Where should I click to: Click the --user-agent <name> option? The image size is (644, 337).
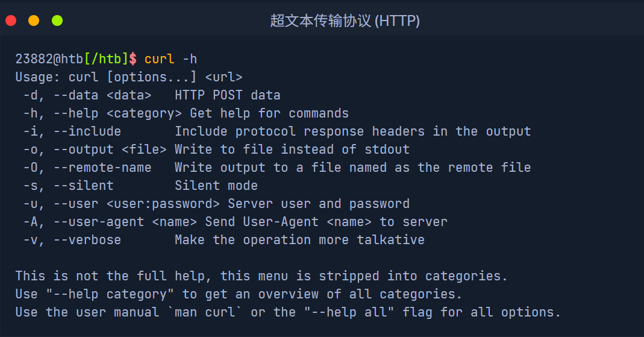pyautogui.click(x=125, y=222)
